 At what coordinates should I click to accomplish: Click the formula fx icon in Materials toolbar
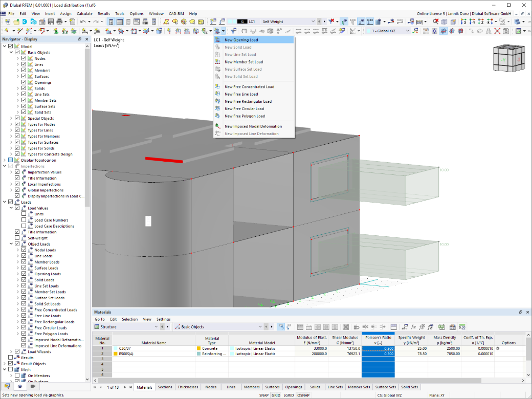point(413,327)
